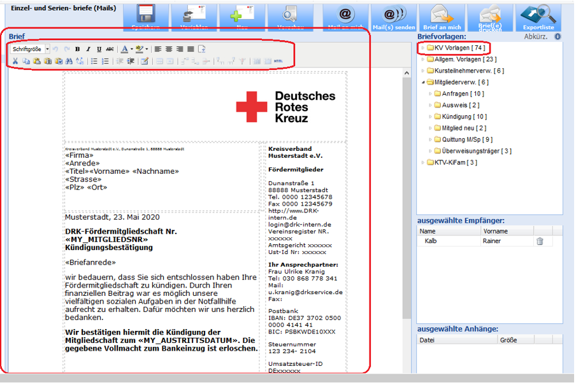The image size is (576, 392).
Task: Click the info icon beside Abkürz.
Action: 558,36
